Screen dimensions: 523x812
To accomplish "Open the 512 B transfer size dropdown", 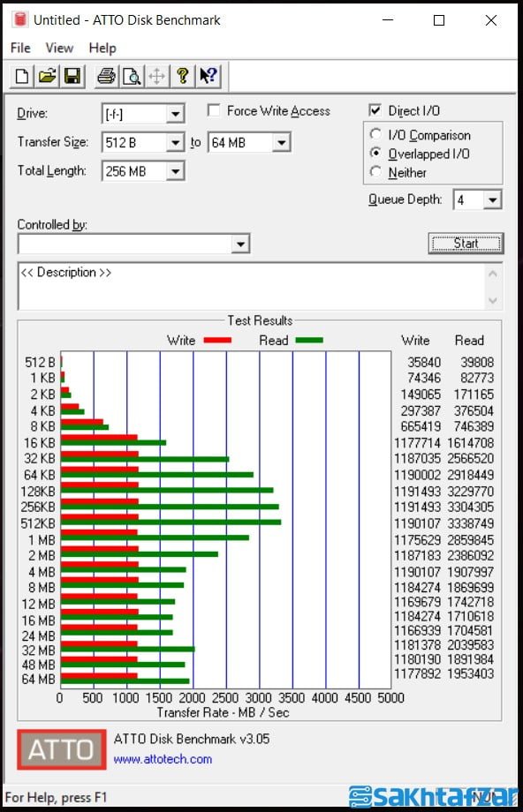I will click(x=175, y=142).
